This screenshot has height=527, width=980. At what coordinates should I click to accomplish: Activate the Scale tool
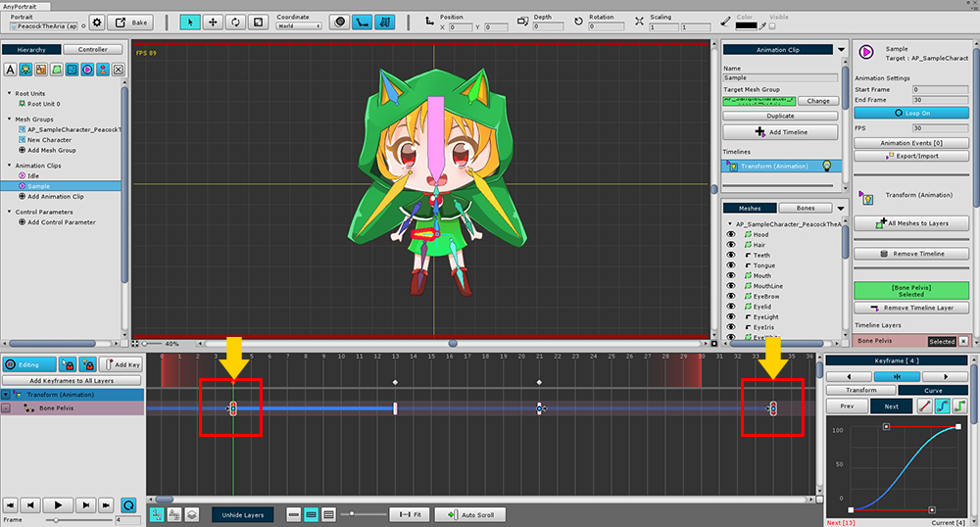click(258, 23)
